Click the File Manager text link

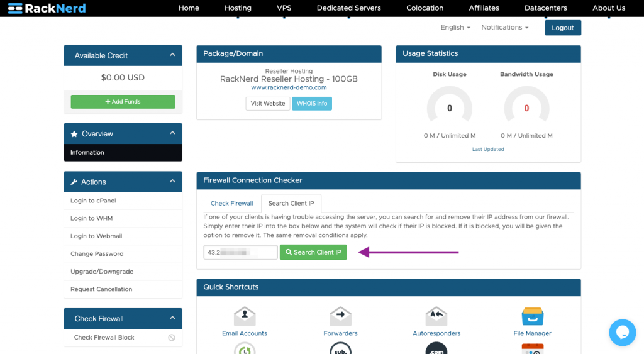coord(532,333)
